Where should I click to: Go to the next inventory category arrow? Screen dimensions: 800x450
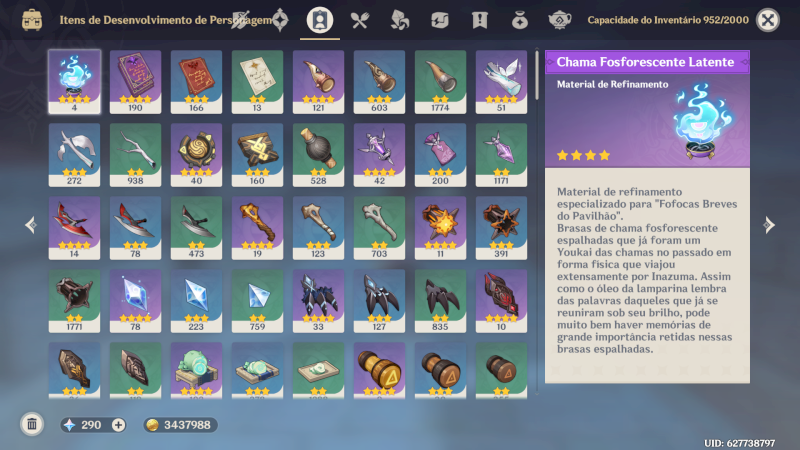pyautogui.click(x=769, y=224)
